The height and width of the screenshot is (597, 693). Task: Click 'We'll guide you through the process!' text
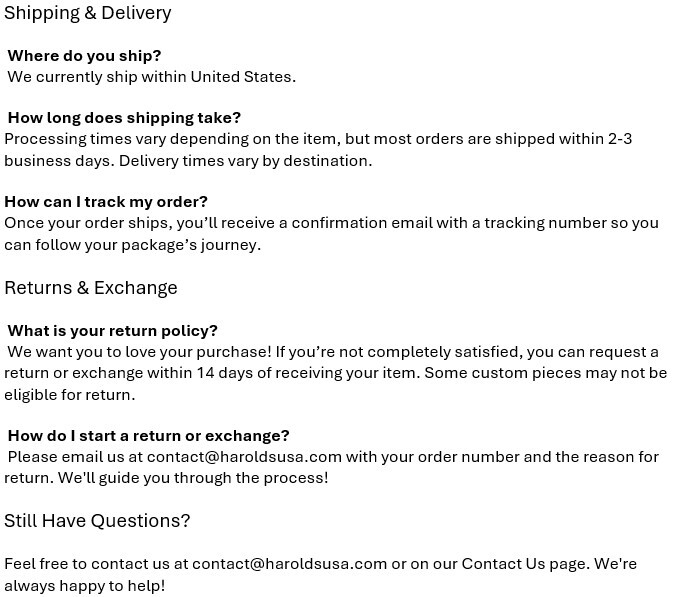(x=193, y=478)
